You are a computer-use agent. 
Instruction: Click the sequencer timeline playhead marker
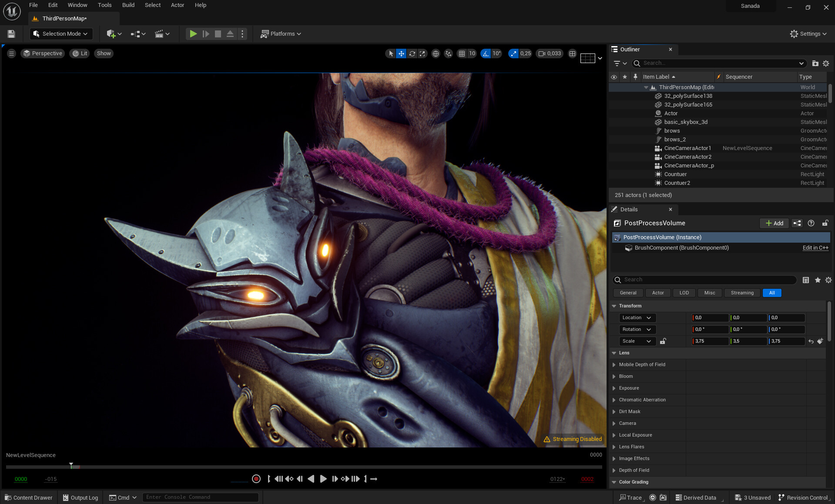point(71,465)
